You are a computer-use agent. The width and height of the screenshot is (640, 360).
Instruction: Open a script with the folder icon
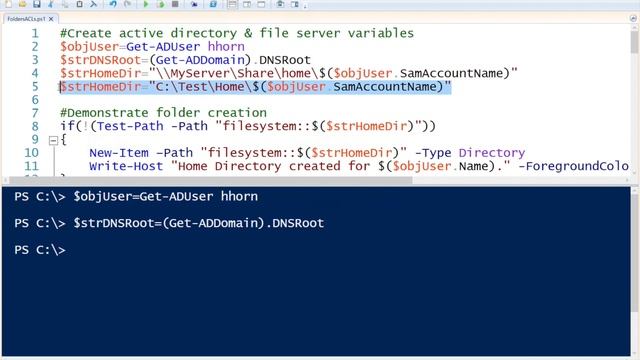(x=22, y=4)
